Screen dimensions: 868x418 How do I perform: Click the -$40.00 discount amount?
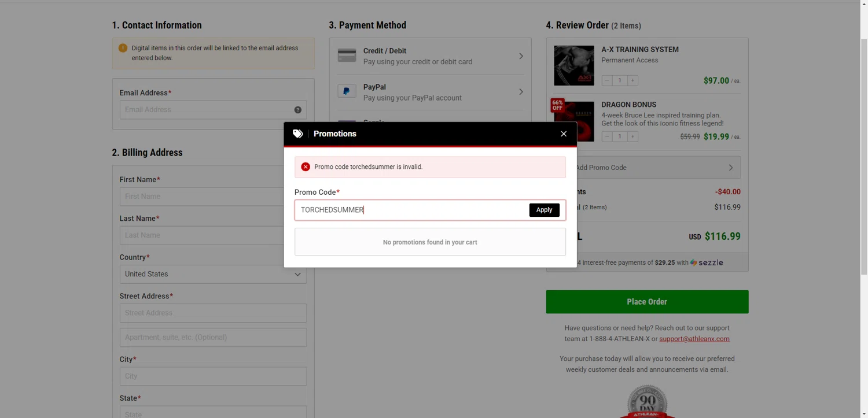click(727, 192)
